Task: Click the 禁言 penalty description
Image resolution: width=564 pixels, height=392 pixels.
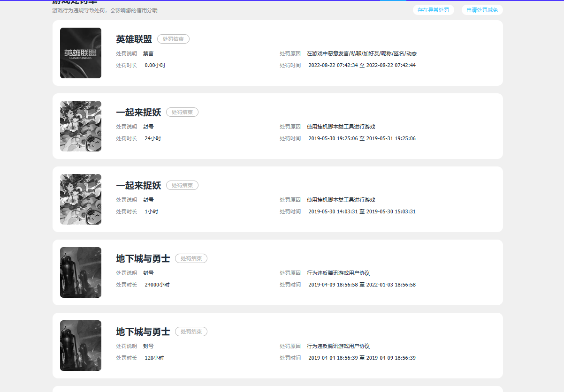Action: (148, 53)
